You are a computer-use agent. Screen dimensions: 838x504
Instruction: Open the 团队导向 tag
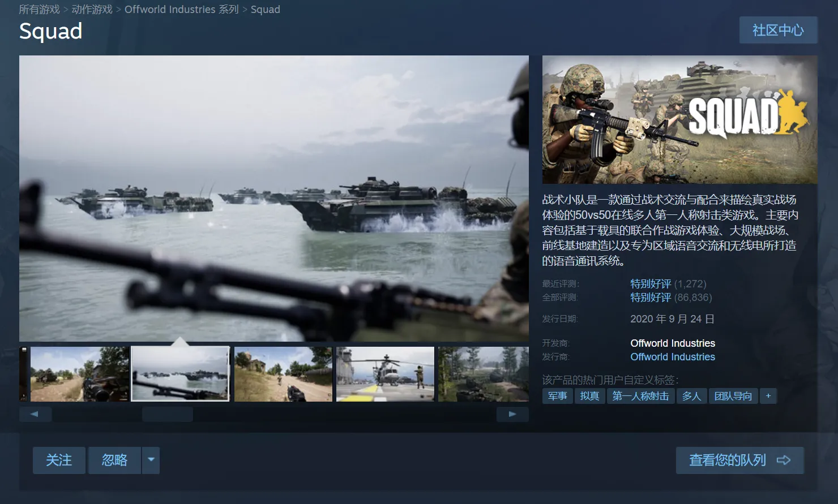(x=733, y=396)
